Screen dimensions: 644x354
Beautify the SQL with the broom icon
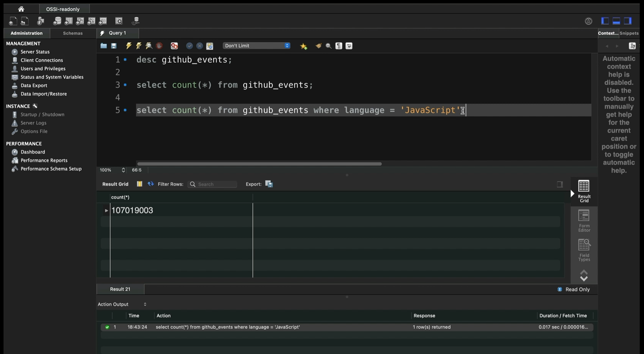318,46
